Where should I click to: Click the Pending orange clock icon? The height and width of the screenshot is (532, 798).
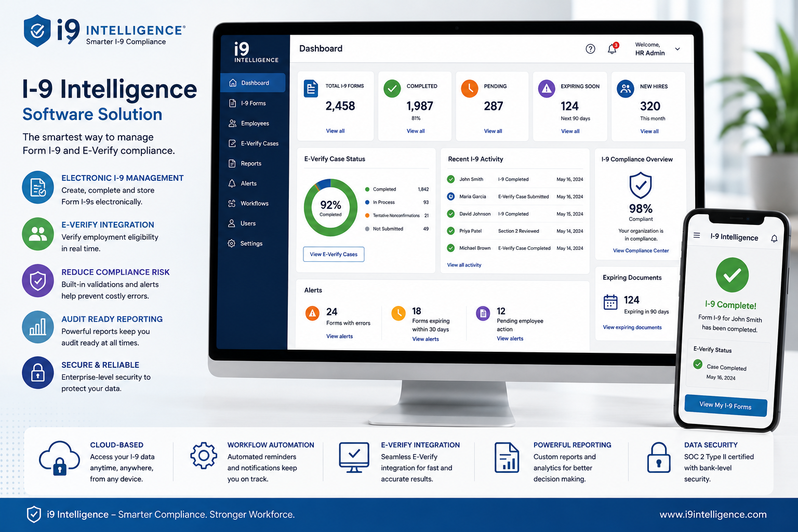point(470,89)
